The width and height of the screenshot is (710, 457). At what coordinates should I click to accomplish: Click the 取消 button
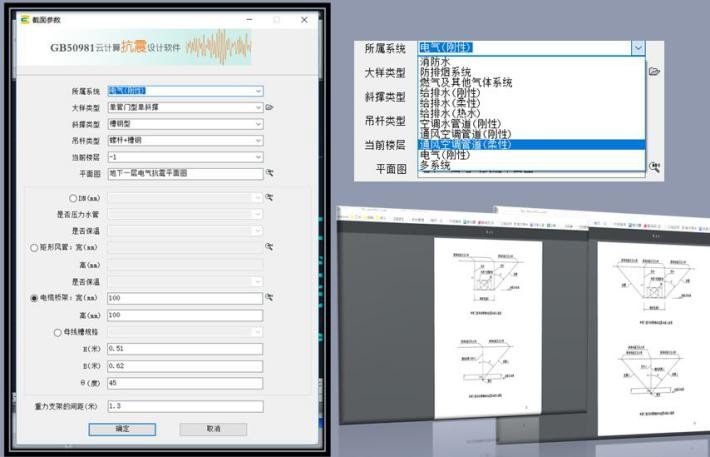click(x=213, y=429)
